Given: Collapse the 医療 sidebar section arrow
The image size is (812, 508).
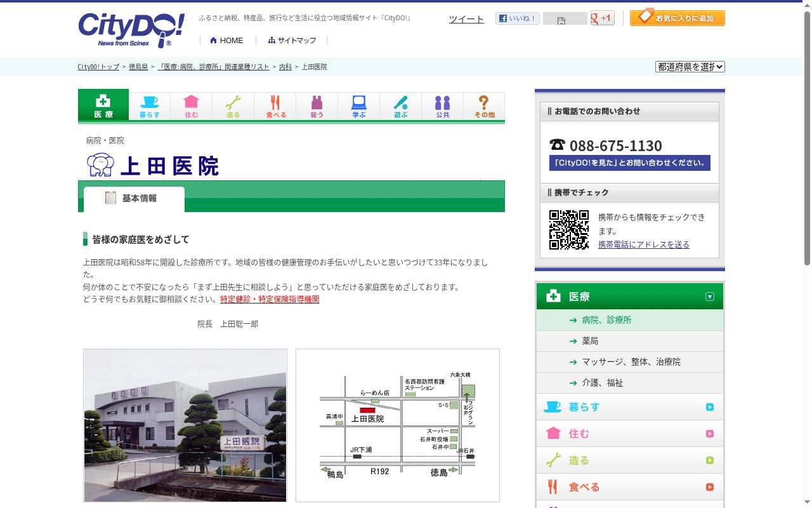Looking at the screenshot, I should pos(710,297).
